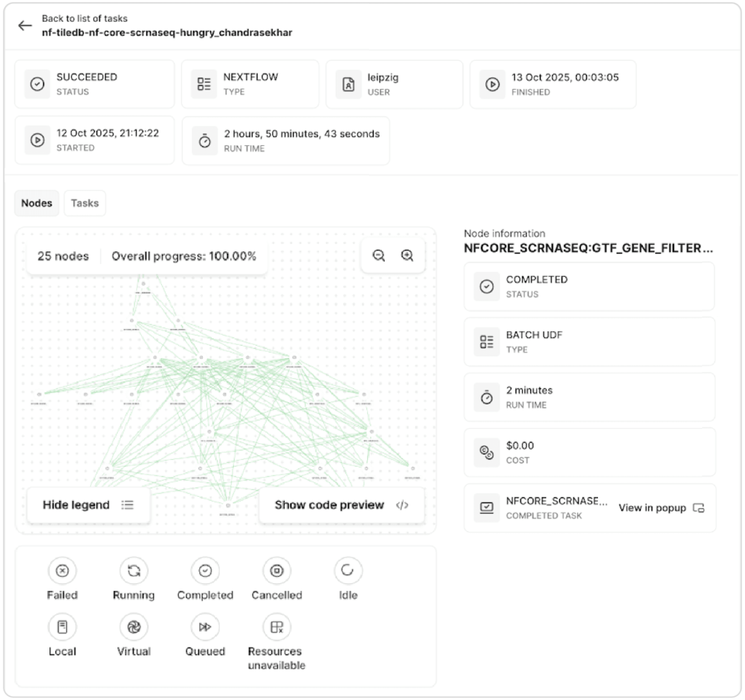Click Back to list of tasks
Screen dimensions: 745x700
point(84,18)
